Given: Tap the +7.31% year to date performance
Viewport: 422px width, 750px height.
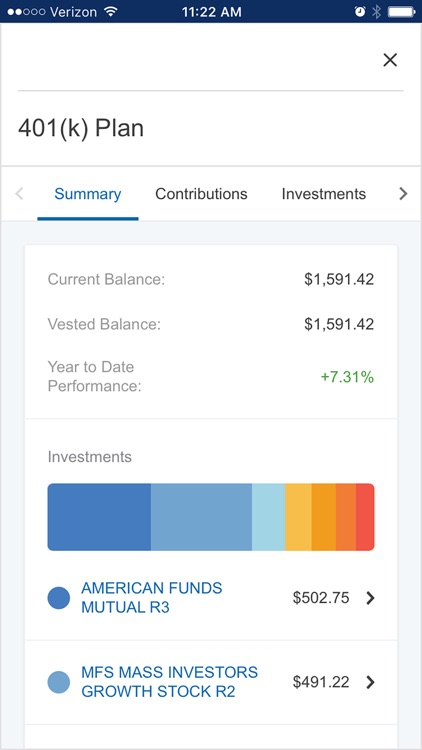Looking at the screenshot, I should 347,377.
